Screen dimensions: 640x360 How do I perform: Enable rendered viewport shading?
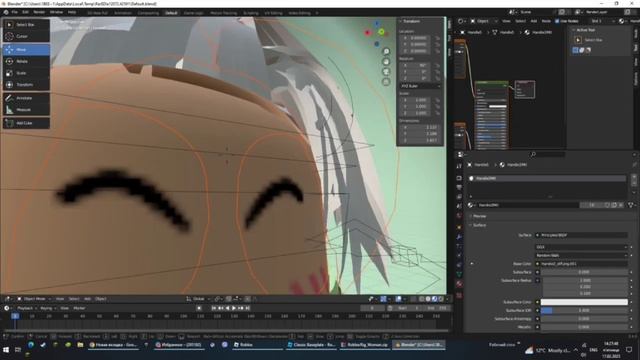440,299
